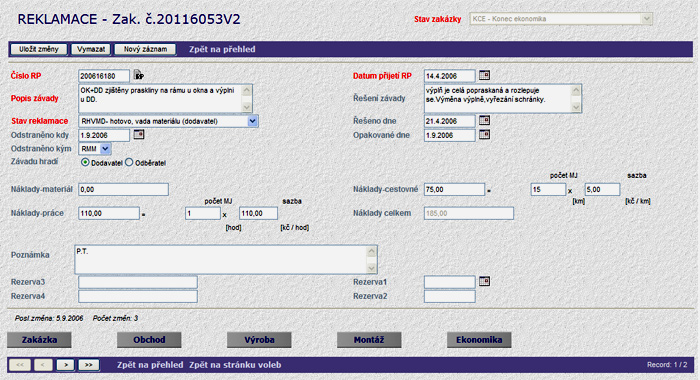This screenshot has height=380, width=700.
Task: Click the Datum přijetí RP date field
Action: click(x=450, y=76)
